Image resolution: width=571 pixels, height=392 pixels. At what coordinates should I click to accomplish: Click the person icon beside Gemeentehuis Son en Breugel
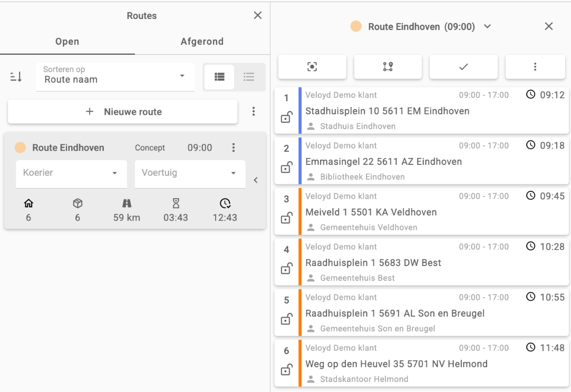(311, 329)
